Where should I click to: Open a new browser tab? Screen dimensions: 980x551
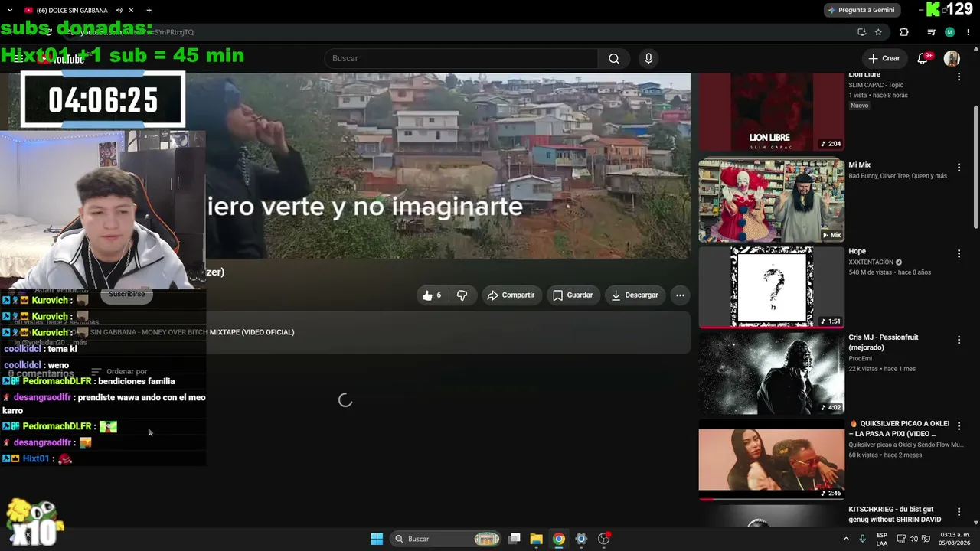click(149, 10)
